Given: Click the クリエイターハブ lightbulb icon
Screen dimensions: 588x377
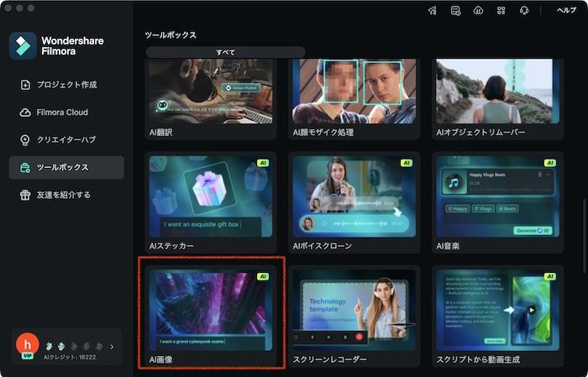Looking at the screenshot, I should (25, 139).
